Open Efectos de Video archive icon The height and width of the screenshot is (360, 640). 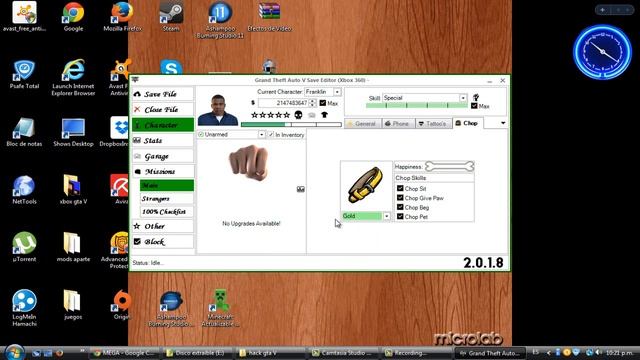(x=269, y=16)
